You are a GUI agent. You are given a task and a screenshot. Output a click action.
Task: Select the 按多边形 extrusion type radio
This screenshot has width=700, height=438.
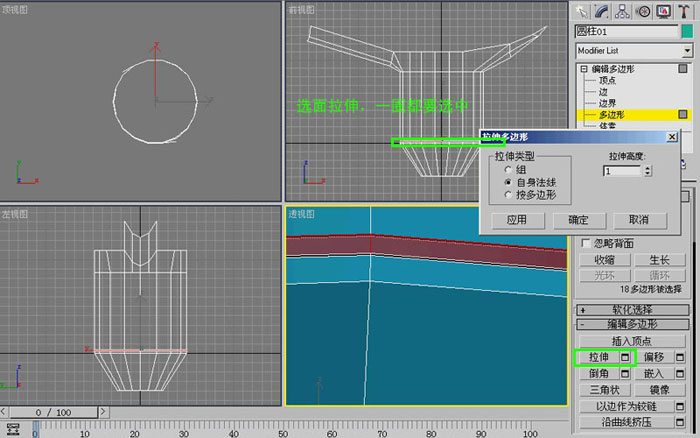(508, 195)
